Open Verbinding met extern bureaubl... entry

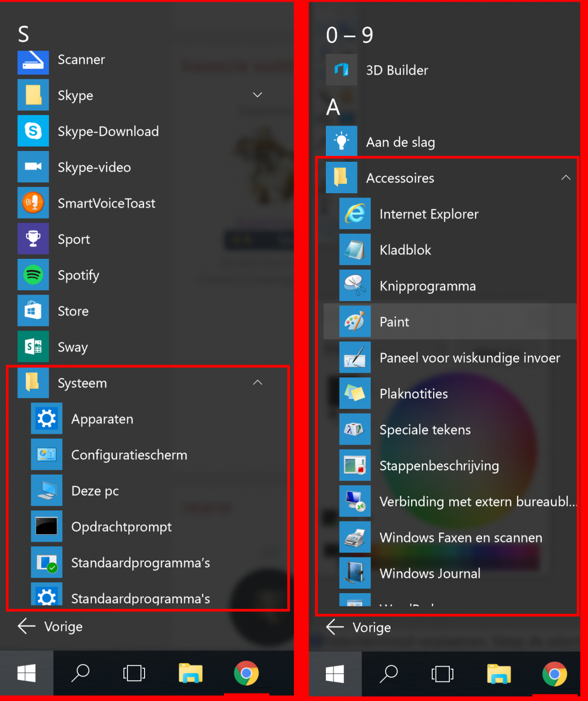(458, 501)
